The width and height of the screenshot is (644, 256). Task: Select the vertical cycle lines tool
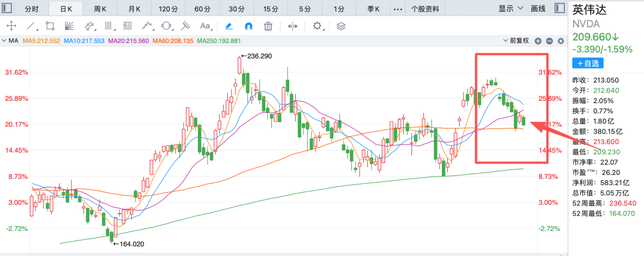click(x=109, y=26)
